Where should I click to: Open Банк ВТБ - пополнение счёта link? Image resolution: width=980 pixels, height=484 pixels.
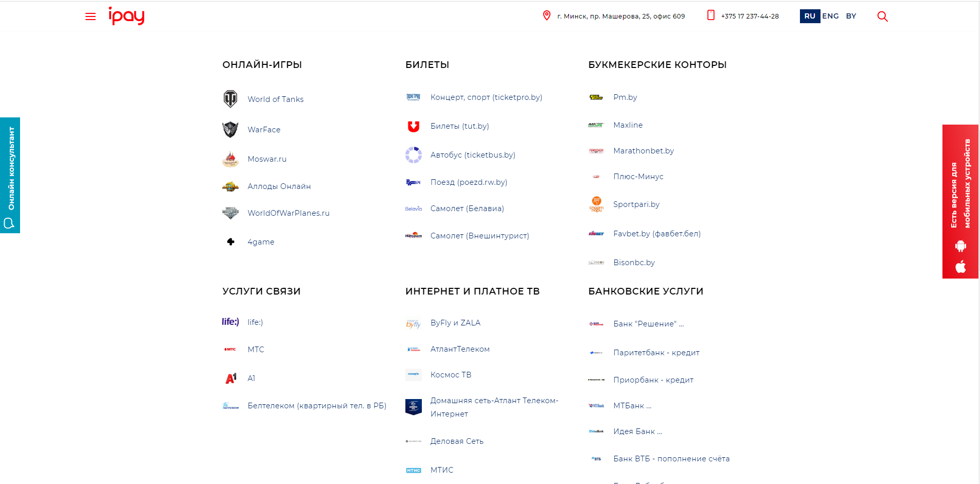point(671,459)
